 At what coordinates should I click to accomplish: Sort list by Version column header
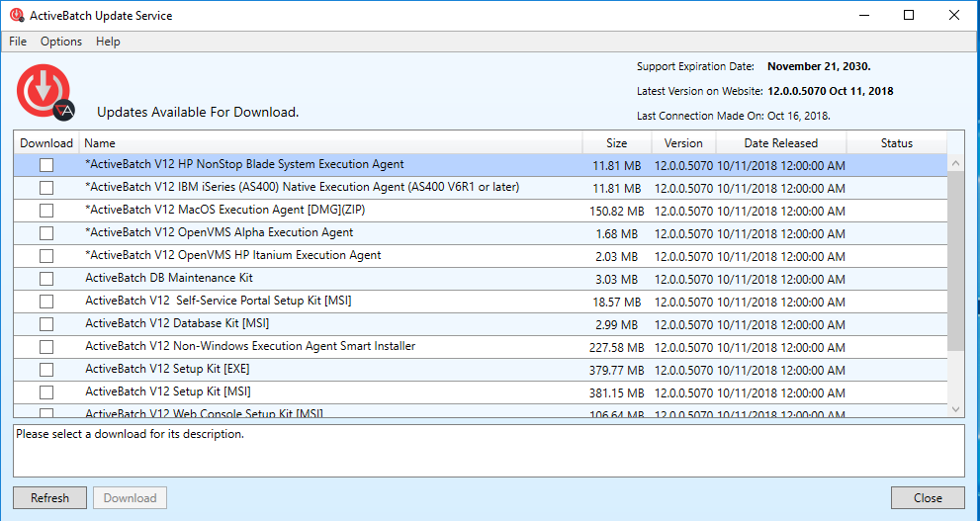[x=683, y=143]
